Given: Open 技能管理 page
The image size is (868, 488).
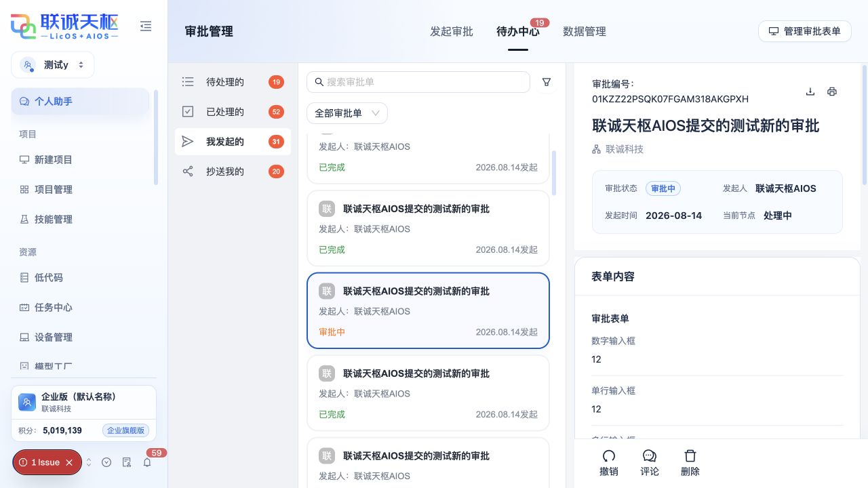Looking at the screenshot, I should point(80,220).
